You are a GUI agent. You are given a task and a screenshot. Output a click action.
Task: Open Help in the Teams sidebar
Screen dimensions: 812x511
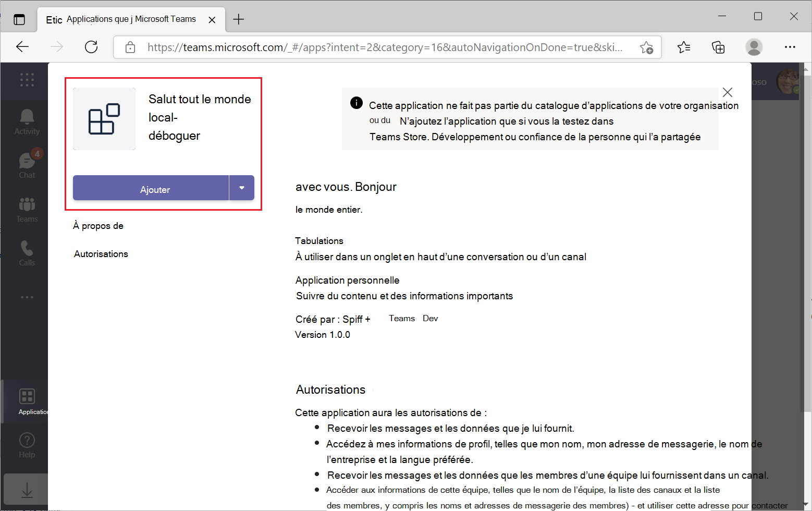tap(27, 445)
